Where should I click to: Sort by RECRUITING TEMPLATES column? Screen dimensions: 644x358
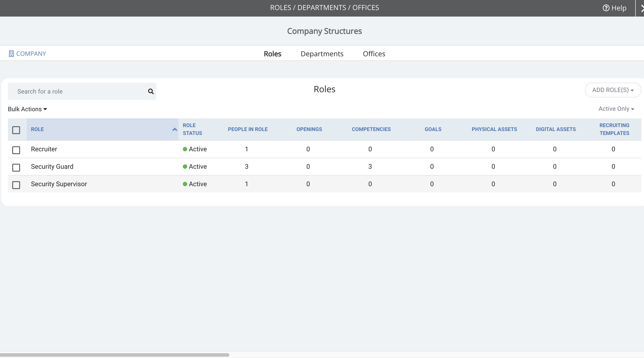pyautogui.click(x=614, y=130)
